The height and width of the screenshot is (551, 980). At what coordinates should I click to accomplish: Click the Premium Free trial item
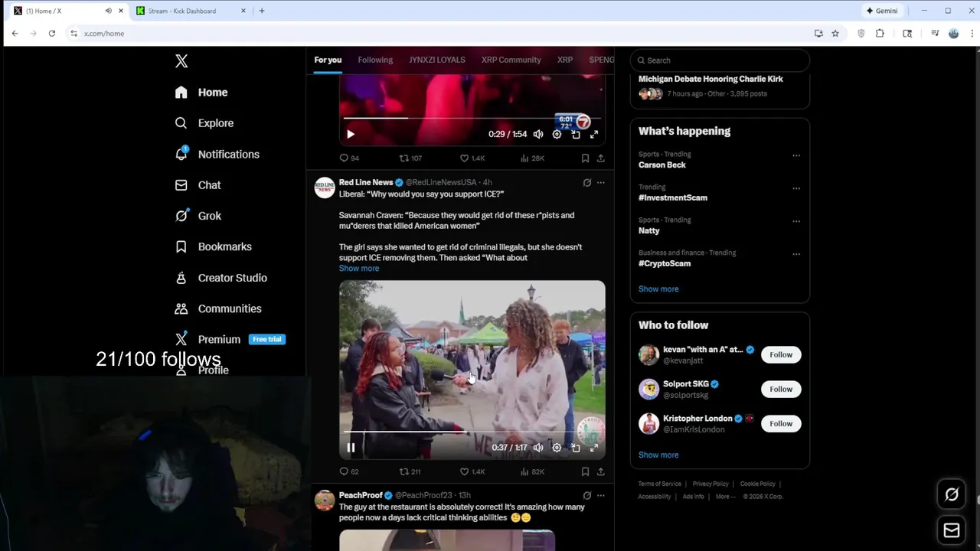coord(230,339)
